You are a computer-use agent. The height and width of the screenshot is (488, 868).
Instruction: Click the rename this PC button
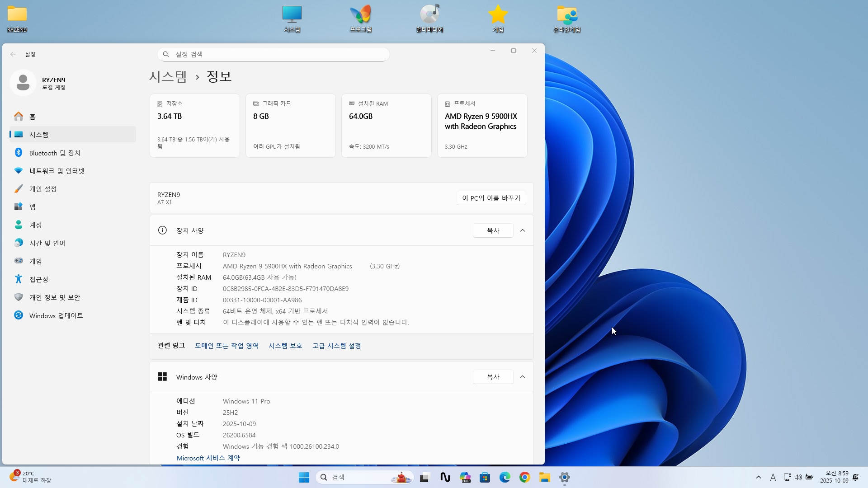(x=491, y=198)
